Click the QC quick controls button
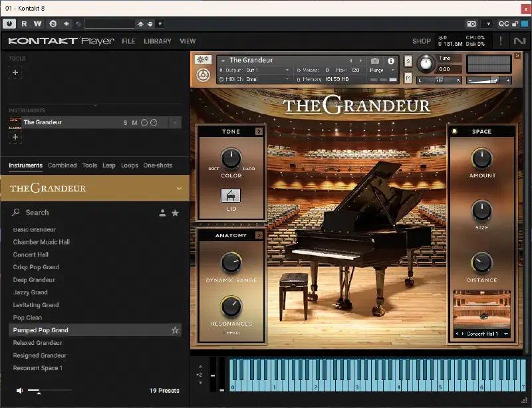Screen dimensions: 532x408 pyautogui.click(x=503, y=24)
